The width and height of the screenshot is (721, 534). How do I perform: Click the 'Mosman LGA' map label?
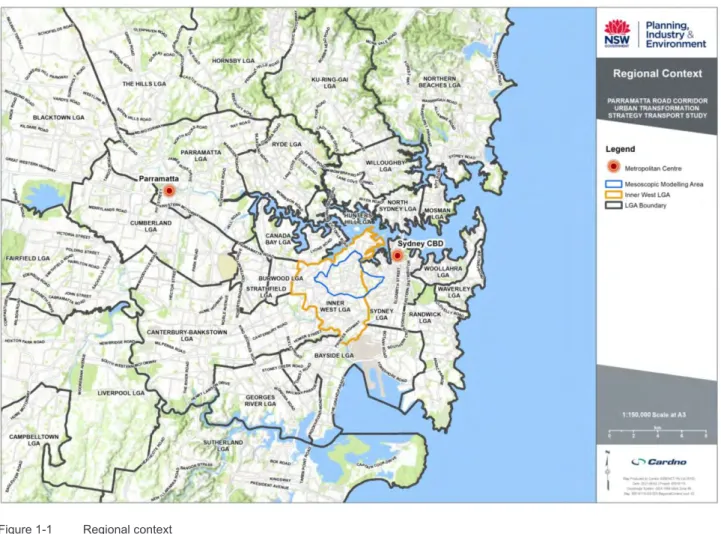437,213
